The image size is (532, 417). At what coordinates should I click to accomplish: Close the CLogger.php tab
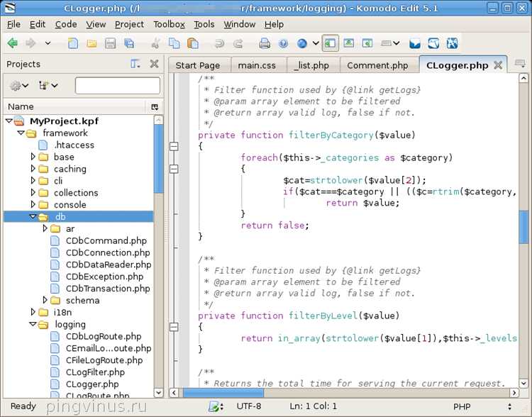pos(498,65)
